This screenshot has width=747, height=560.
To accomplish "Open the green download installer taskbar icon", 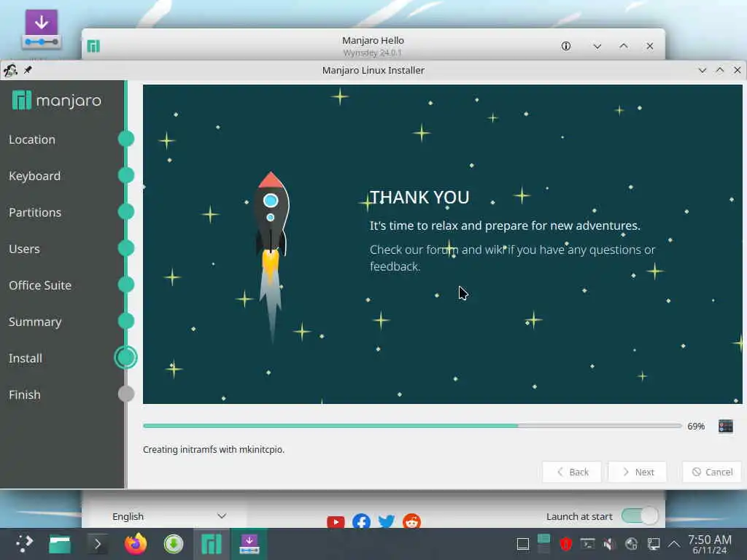I will pos(174,544).
